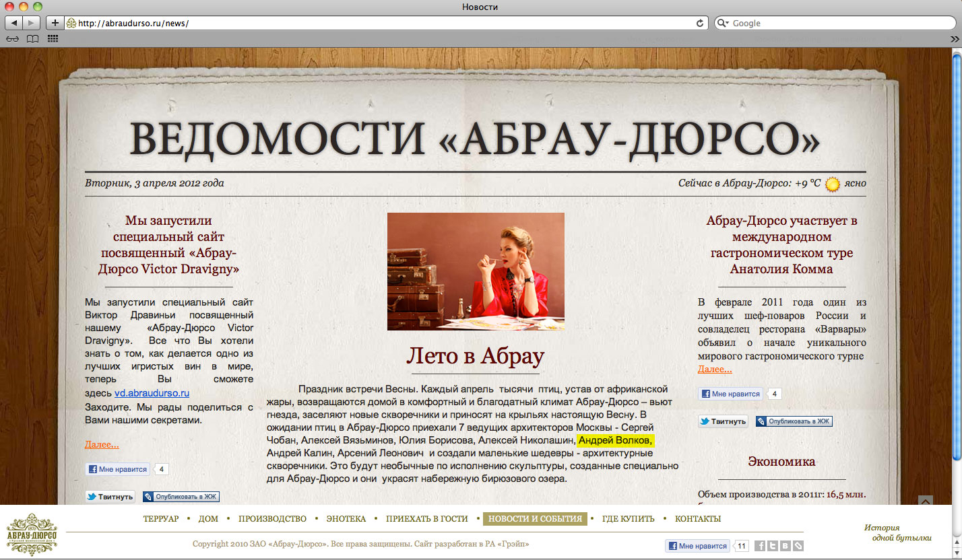
Task: Collapse footer with the up-arrow toggle
Action: pyautogui.click(x=926, y=501)
